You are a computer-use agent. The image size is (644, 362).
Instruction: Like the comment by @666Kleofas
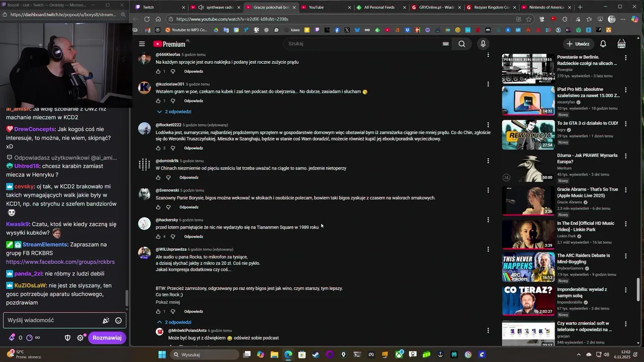point(158,71)
